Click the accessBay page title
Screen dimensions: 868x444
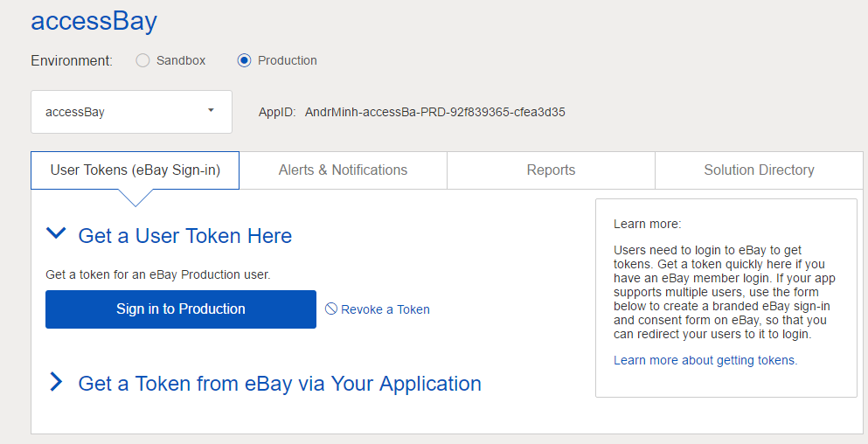[94, 22]
